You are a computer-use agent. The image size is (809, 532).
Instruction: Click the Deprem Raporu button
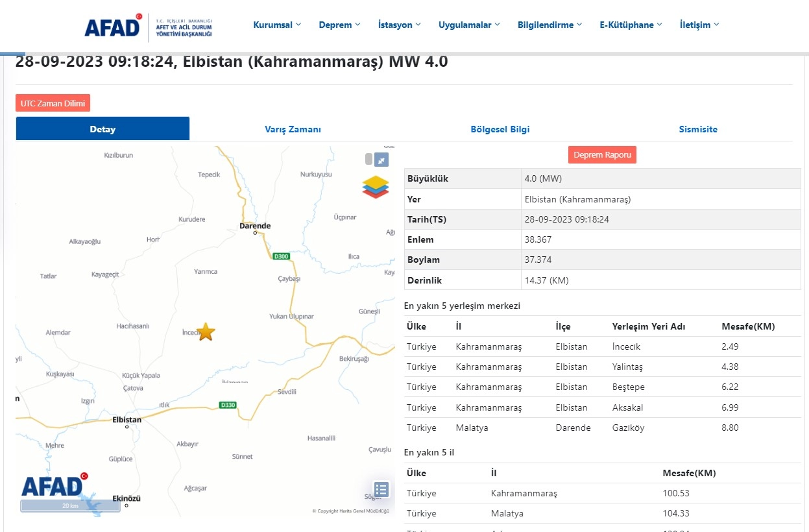(x=602, y=154)
